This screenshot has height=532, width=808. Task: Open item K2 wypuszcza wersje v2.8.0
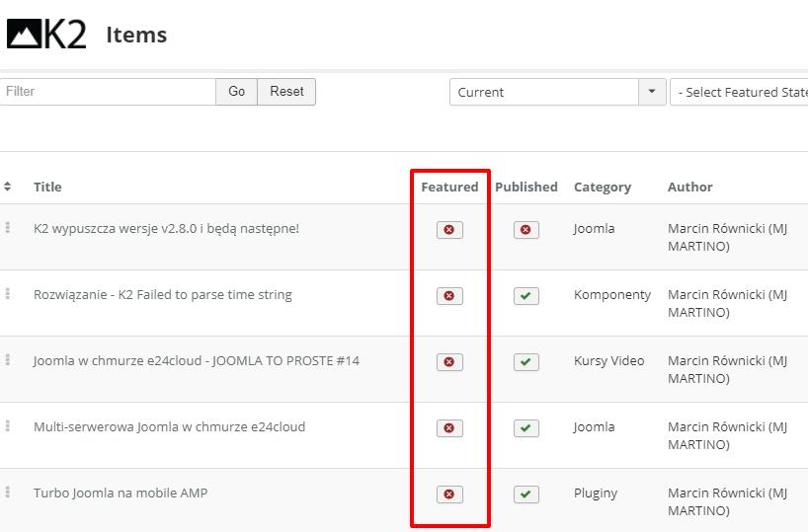click(x=166, y=229)
